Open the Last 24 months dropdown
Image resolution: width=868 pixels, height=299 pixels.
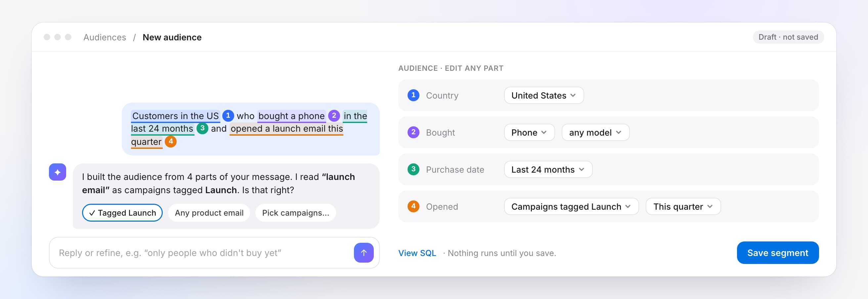coord(548,170)
